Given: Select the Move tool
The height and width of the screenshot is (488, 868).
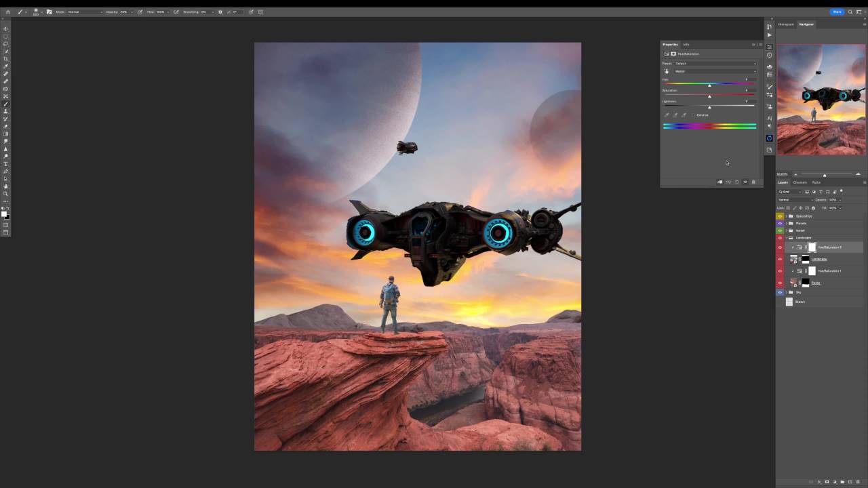Looking at the screenshot, I should [6, 28].
